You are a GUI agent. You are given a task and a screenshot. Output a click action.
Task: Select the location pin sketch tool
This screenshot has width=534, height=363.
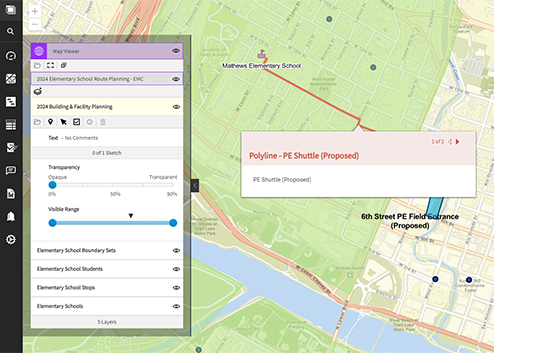point(50,122)
